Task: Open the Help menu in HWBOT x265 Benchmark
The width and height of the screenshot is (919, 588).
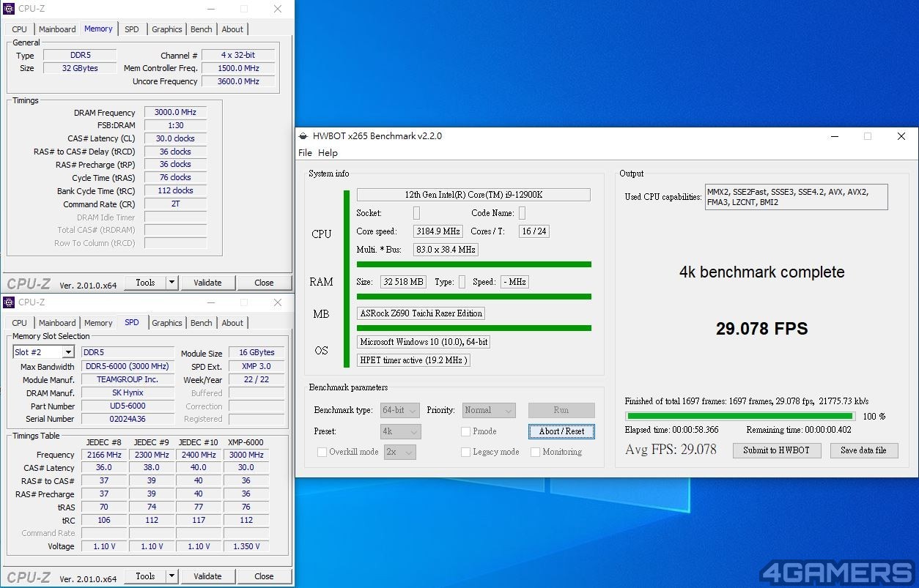Action: click(x=328, y=153)
